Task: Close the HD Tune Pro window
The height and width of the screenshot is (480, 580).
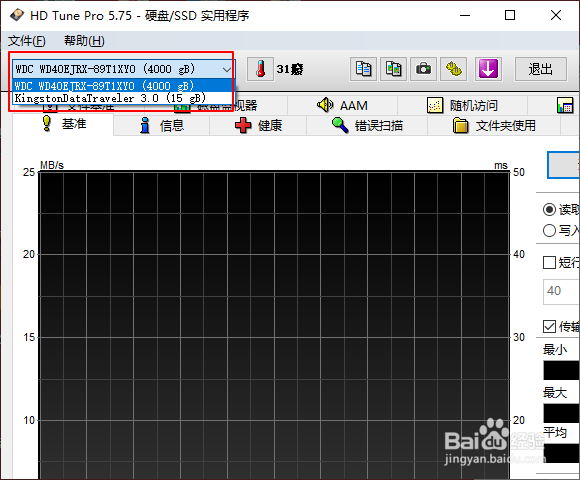Action: tap(556, 16)
